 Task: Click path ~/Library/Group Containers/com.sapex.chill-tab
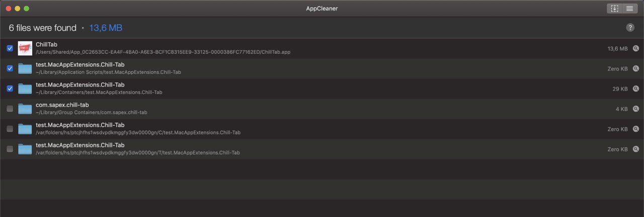[92, 112]
